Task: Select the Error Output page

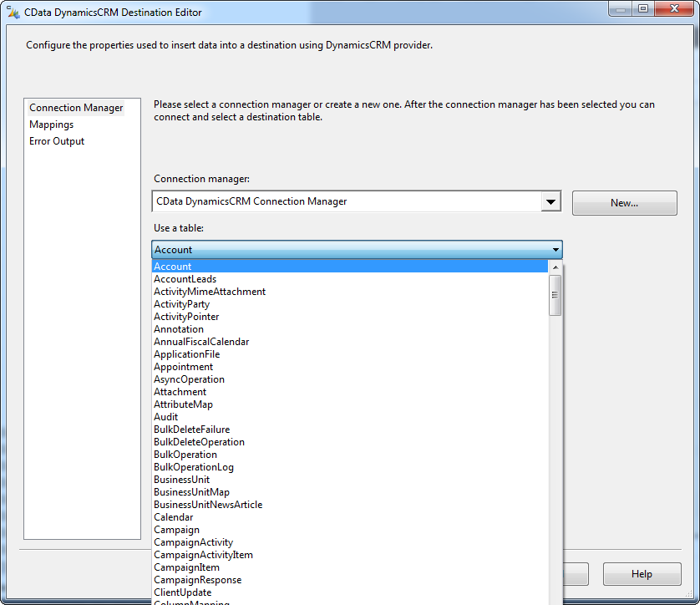Action: pos(56,141)
